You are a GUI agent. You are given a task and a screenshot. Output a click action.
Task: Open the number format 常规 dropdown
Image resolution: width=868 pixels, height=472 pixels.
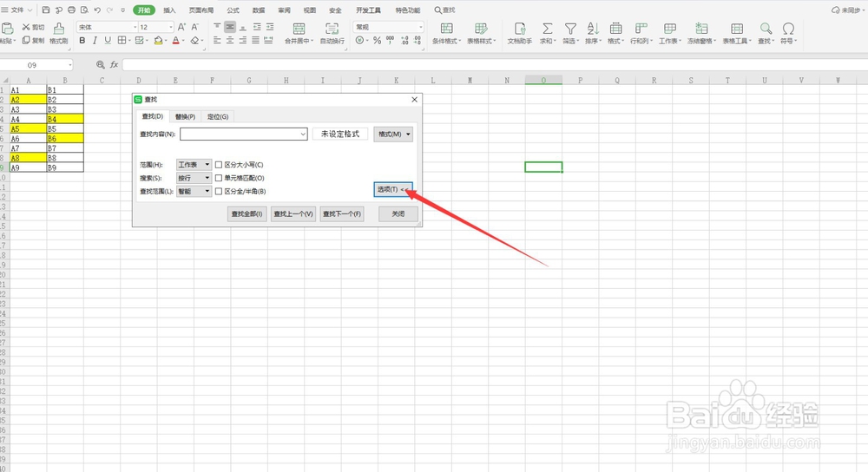[x=421, y=27]
